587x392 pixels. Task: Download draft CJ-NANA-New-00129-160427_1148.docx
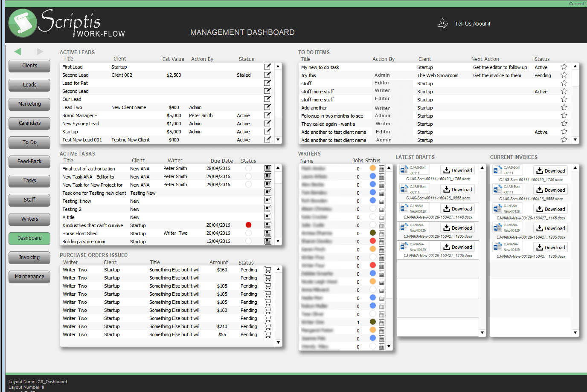[x=457, y=209]
